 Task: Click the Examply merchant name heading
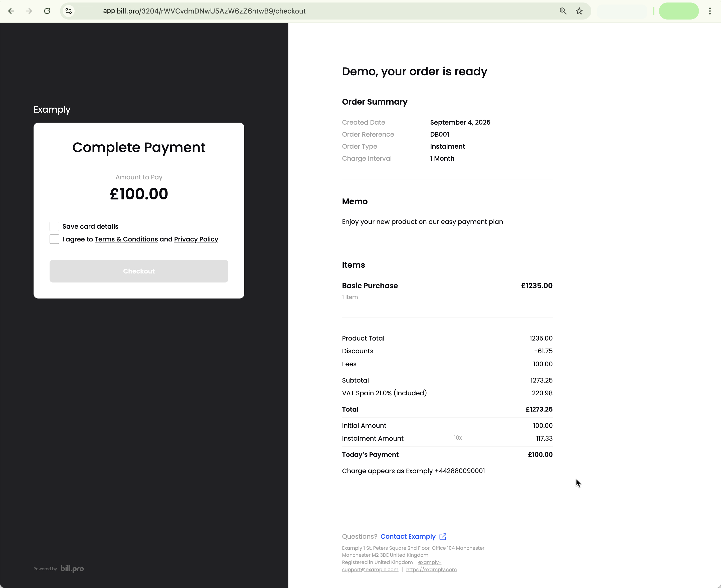[x=52, y=110]
